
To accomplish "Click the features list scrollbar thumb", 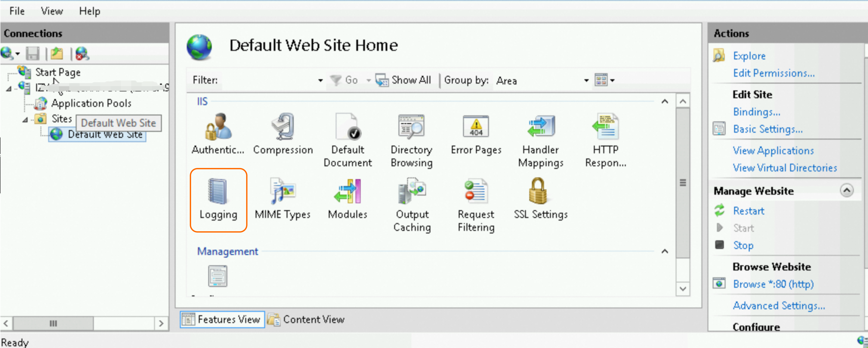I will click(x=683, y=183).
